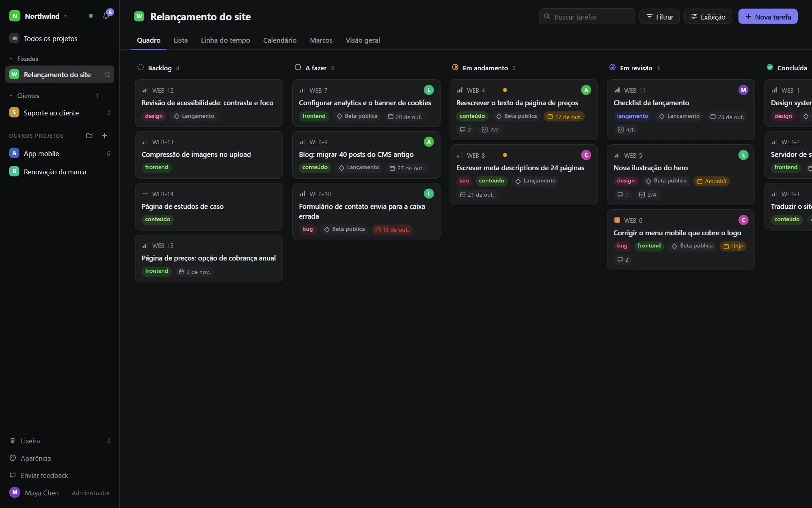
Task: Open the Exibição display options
Action: click(708, 17)
